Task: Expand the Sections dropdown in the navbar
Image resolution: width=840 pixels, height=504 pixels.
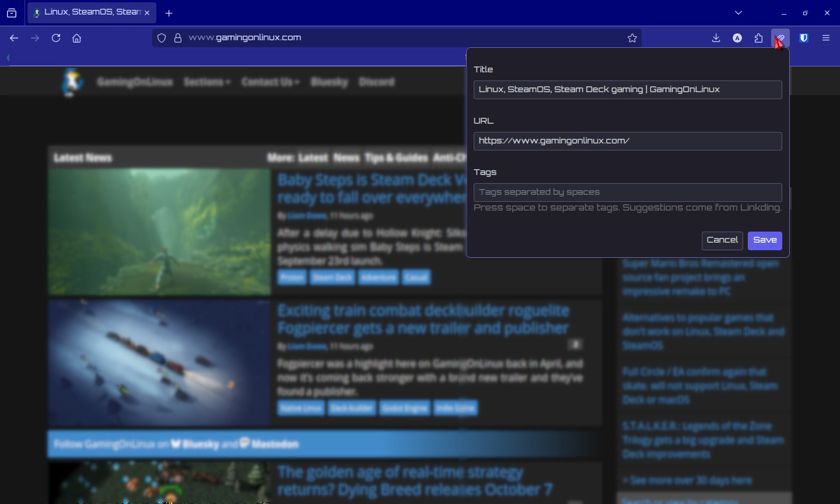Action: pos(207,82)
